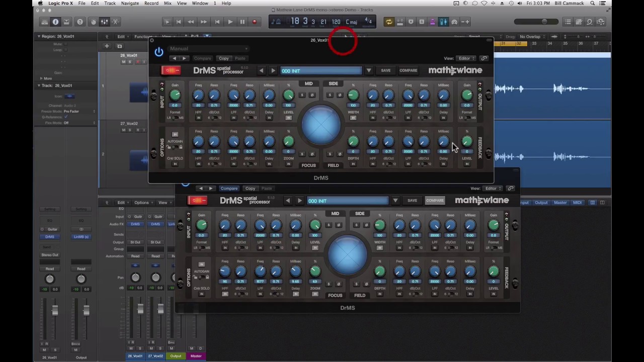The image size is (644, 362).
Task: Click SAVE in the front DrMS plugin
Action: (x=385, y=71)
